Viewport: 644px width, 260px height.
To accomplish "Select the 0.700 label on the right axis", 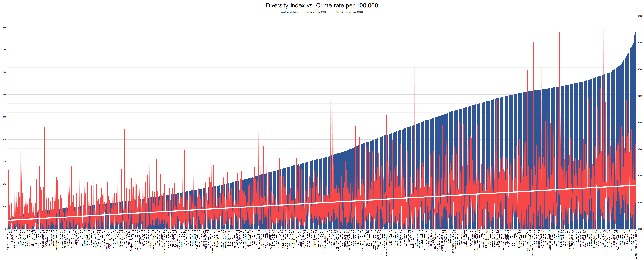I will click(640, 43).
